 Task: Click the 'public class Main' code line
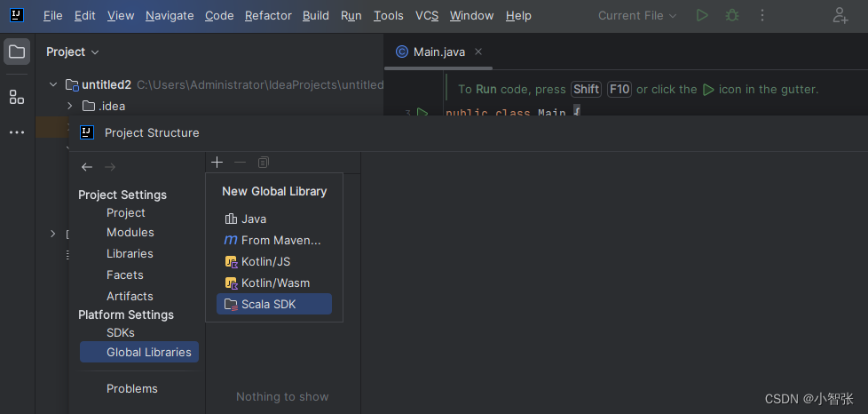[x=513, y=113]
